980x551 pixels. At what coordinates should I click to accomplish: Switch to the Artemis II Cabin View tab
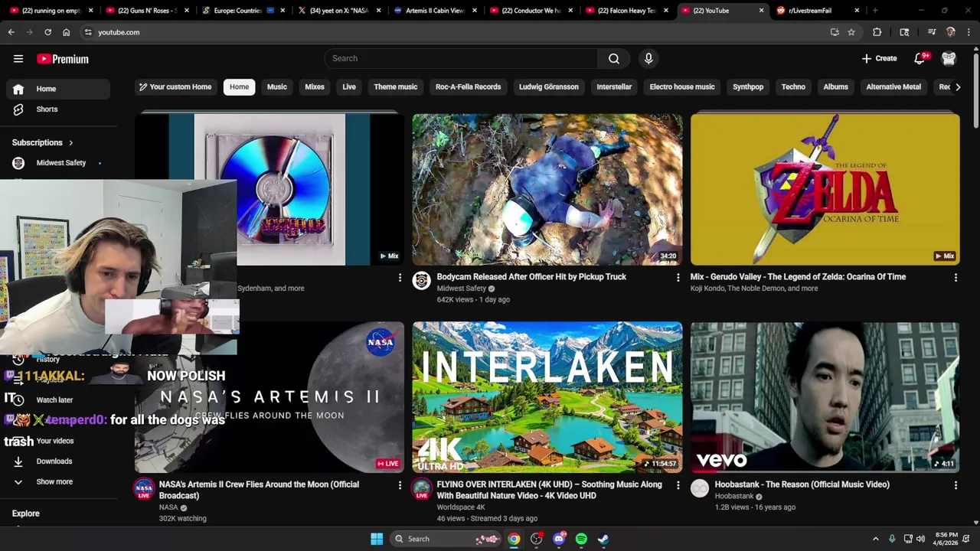tap(435, 11)
